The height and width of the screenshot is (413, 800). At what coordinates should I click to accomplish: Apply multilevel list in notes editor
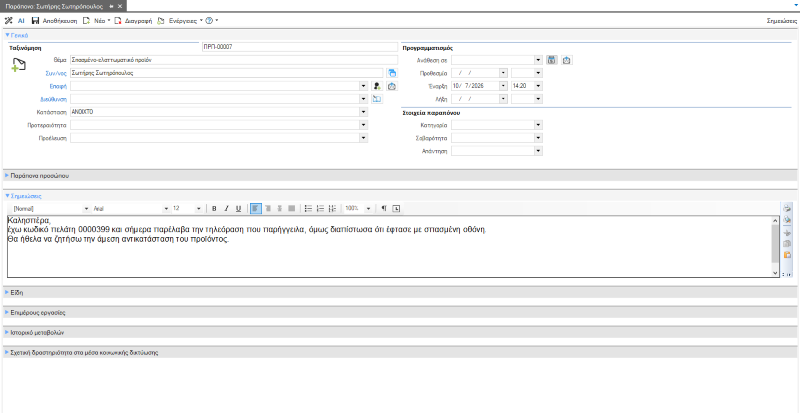coord(333,209)
